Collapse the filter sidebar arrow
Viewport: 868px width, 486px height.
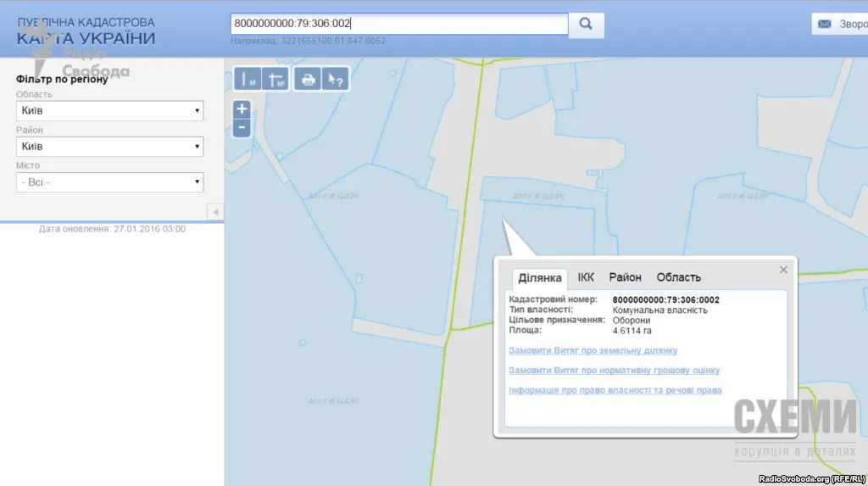coord(215,212)
